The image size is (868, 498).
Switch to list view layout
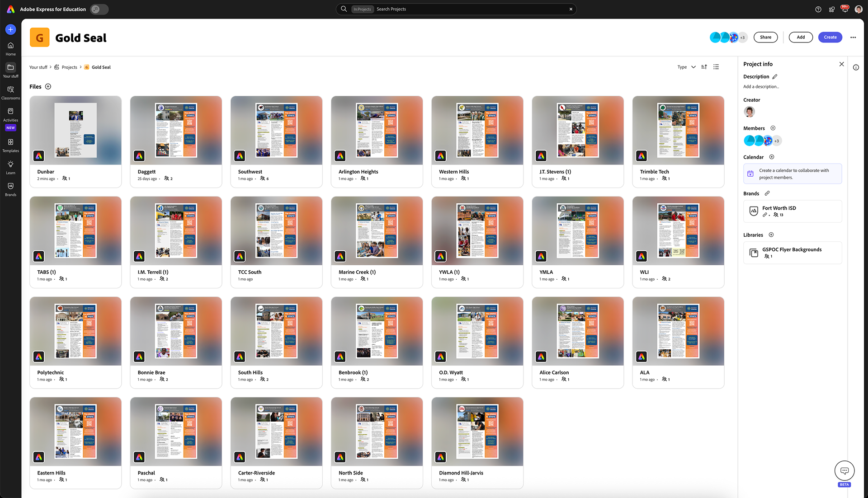tap(716, 67)
